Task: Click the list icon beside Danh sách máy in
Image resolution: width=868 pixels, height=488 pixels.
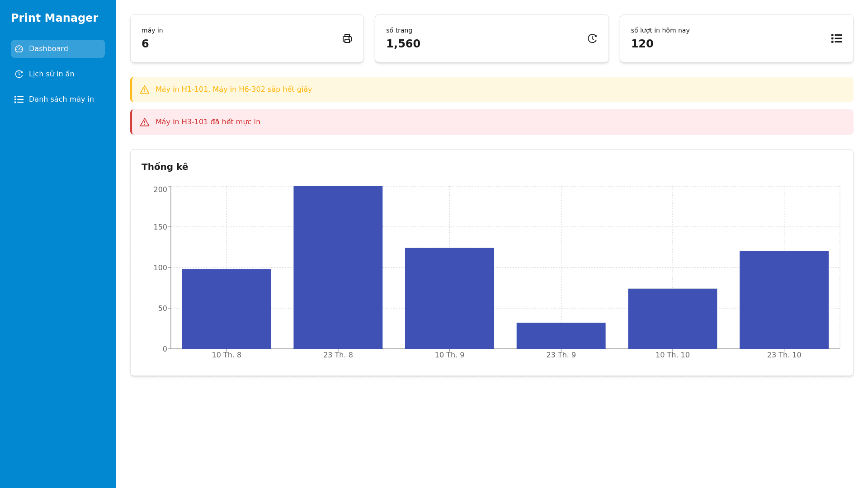Action: (19, 99)
